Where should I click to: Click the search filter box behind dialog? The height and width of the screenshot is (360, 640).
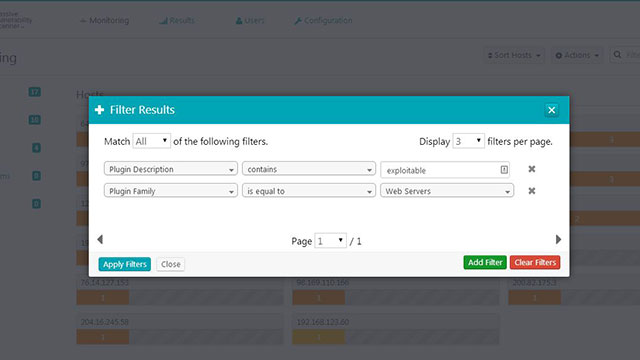click(x=625, y=55)
